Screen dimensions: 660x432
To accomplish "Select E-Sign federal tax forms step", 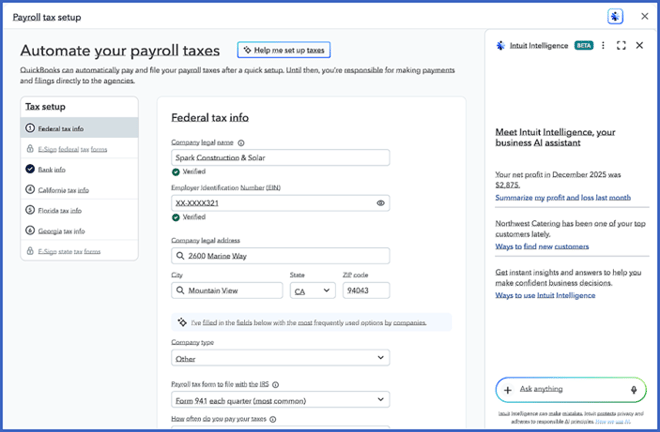I will coord(80,149).
